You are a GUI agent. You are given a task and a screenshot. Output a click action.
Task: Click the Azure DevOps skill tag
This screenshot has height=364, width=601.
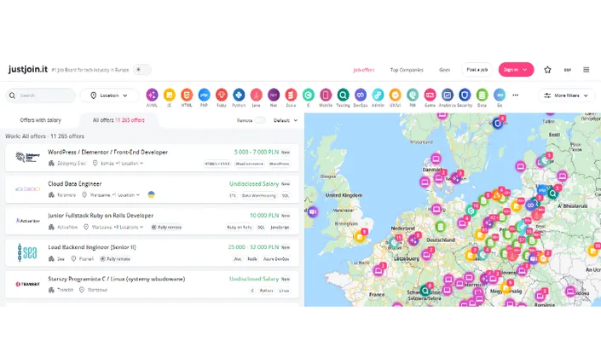point(276,259)
